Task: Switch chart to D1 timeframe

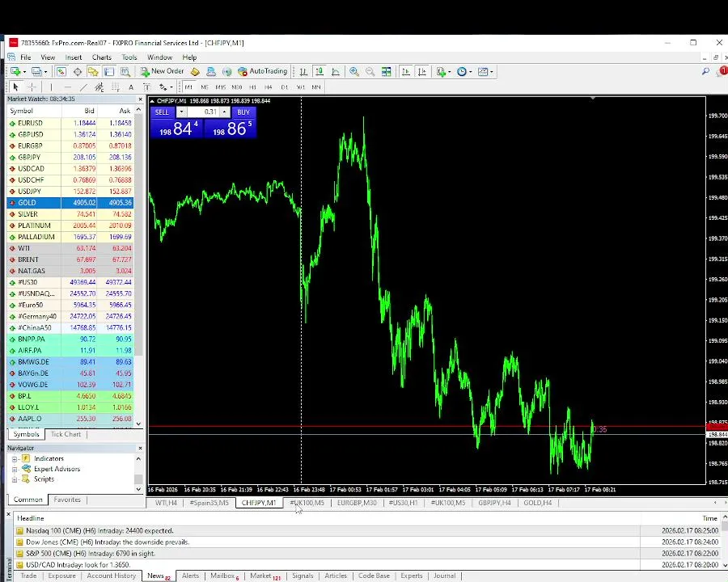Action: tap(284, 87)
